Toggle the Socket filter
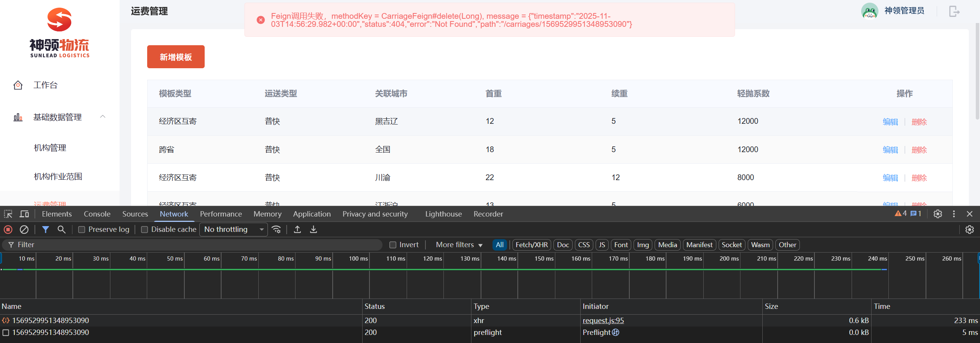Image resolution: width=980 pixels, height=343 pixels. tap(732, 245)
